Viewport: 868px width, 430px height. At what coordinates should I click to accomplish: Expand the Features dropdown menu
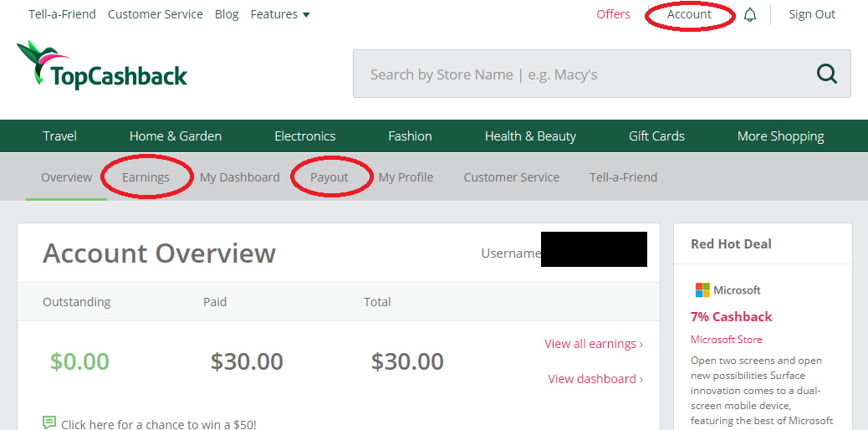tap(280, 14)
